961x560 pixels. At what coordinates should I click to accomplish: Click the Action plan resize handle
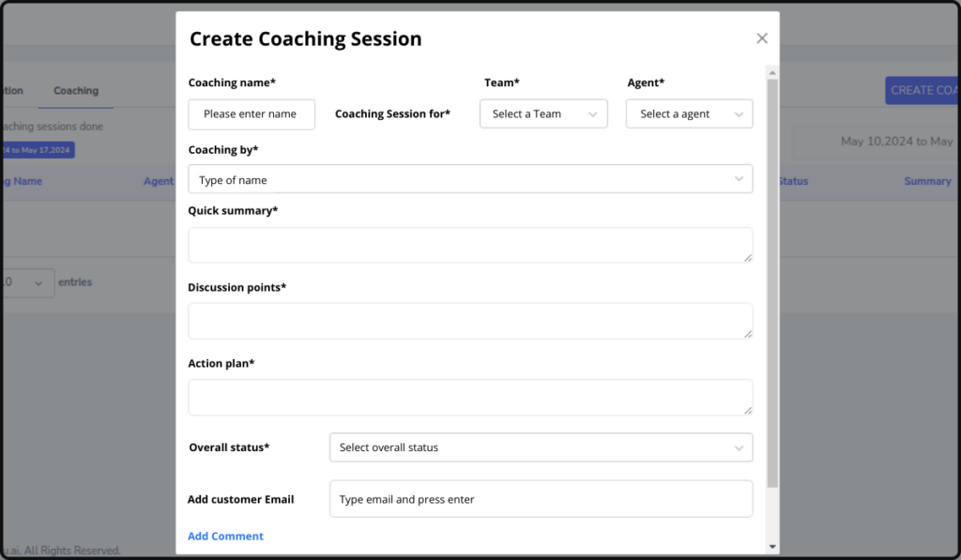pos(748,410)
